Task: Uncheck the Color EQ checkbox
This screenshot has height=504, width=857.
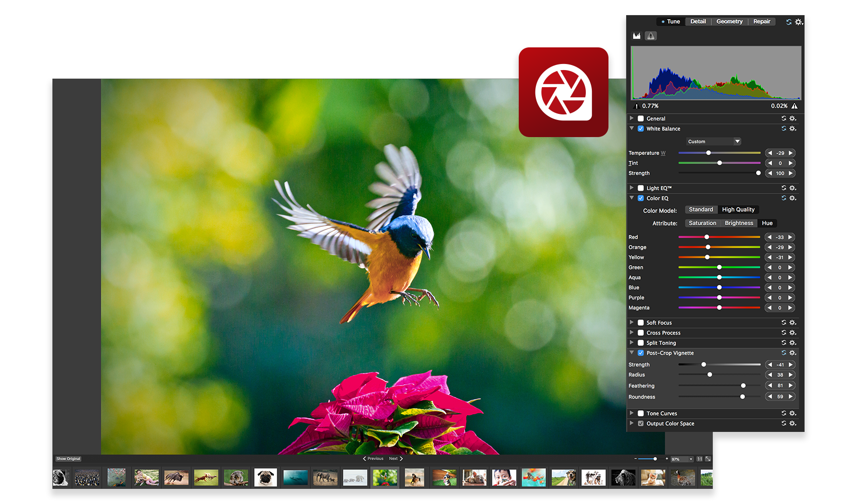Action: [641, 198]
